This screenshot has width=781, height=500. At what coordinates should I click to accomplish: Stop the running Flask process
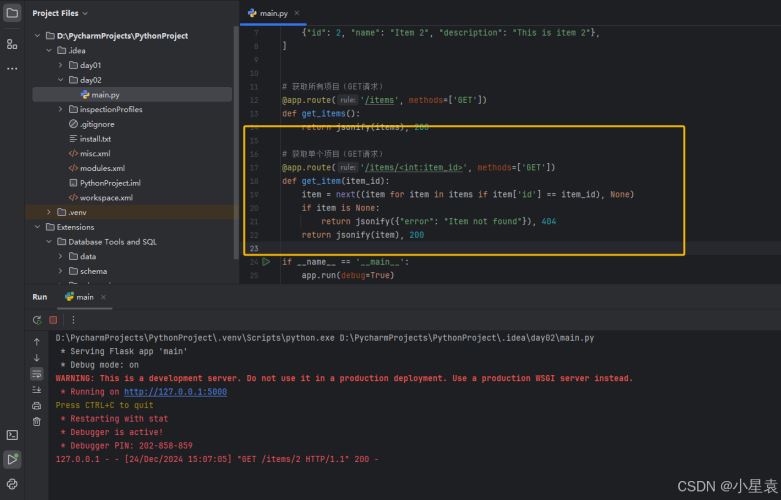53,320
